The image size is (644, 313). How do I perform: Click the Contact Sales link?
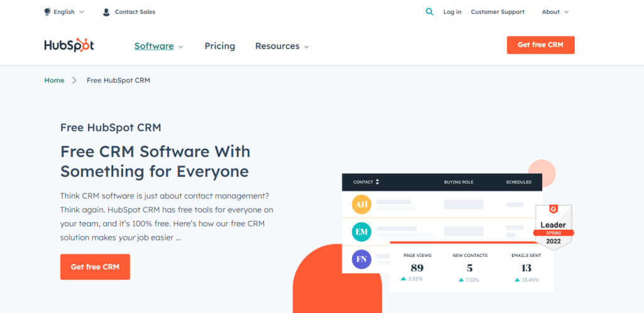pyautogui.click(x=135, y=12)
